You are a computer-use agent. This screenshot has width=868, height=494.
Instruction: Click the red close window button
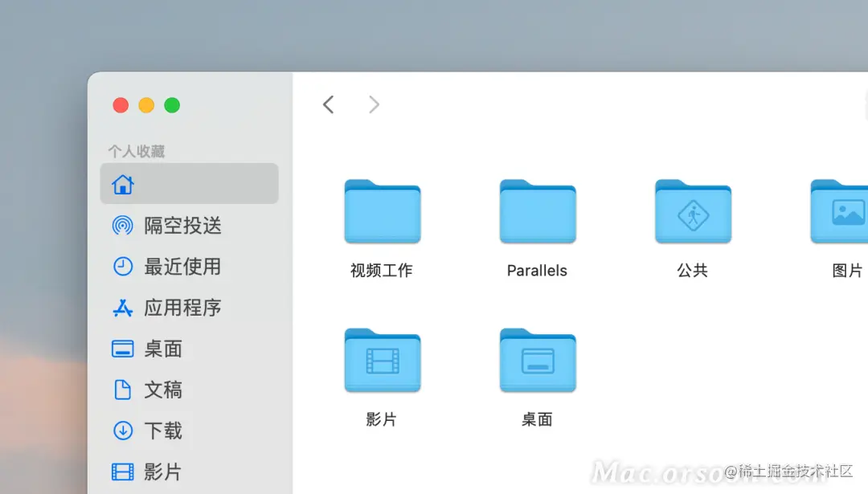click(x=121, y=105)
